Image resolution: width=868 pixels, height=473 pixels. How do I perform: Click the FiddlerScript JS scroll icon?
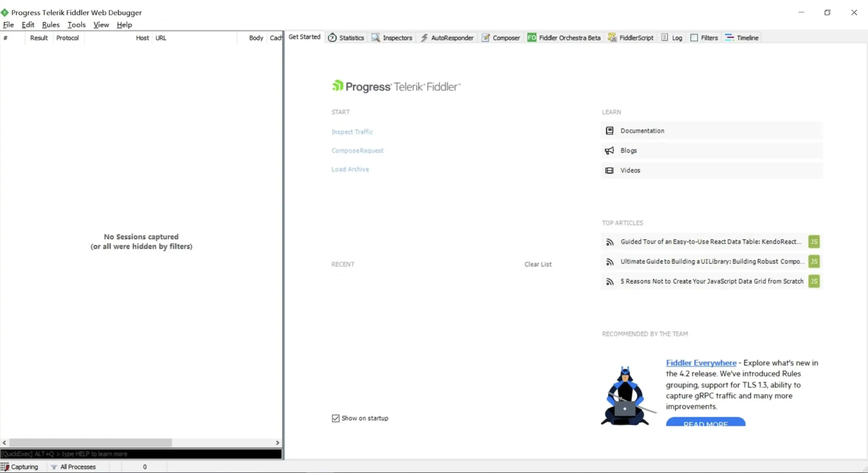(x=612, y=38)
